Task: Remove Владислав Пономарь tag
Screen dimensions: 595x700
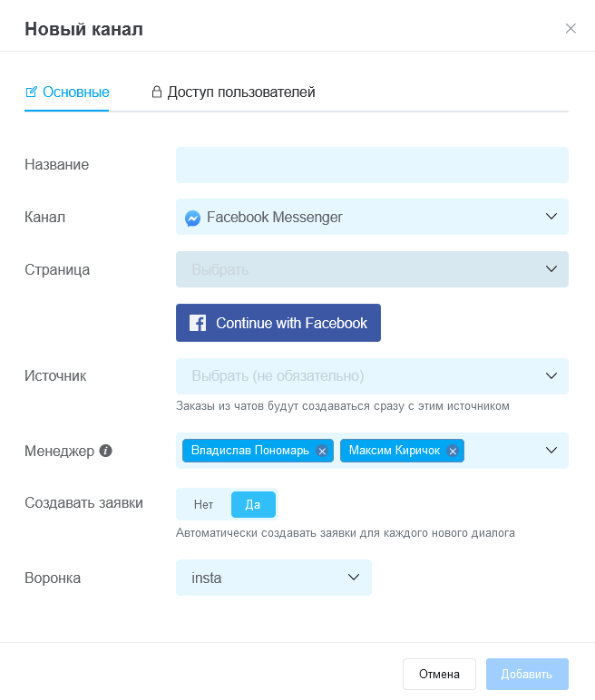Action: pyautogui.click(x=322, y=451)
